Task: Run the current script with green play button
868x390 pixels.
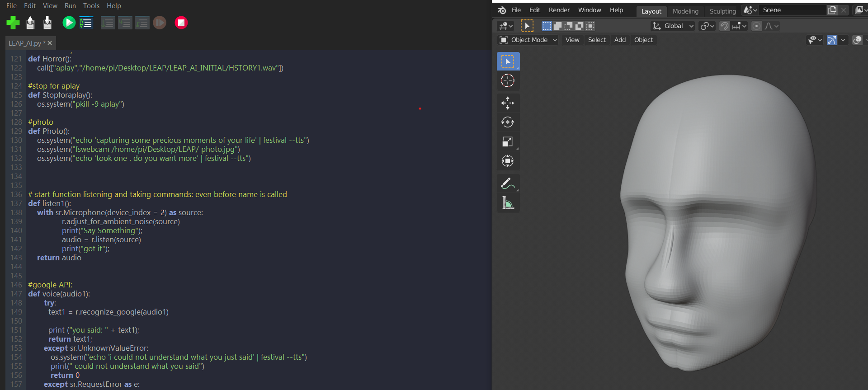Action: (x=69, y=23)
